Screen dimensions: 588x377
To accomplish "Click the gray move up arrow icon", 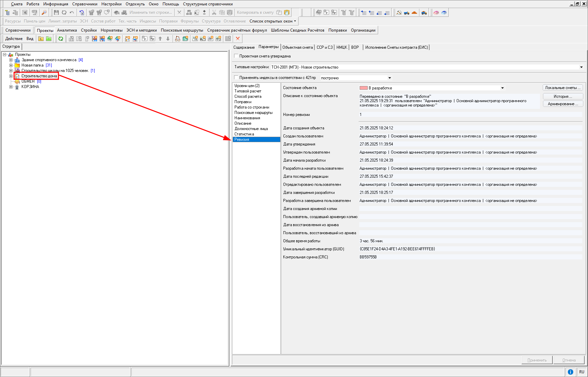I will click(160, 39).
